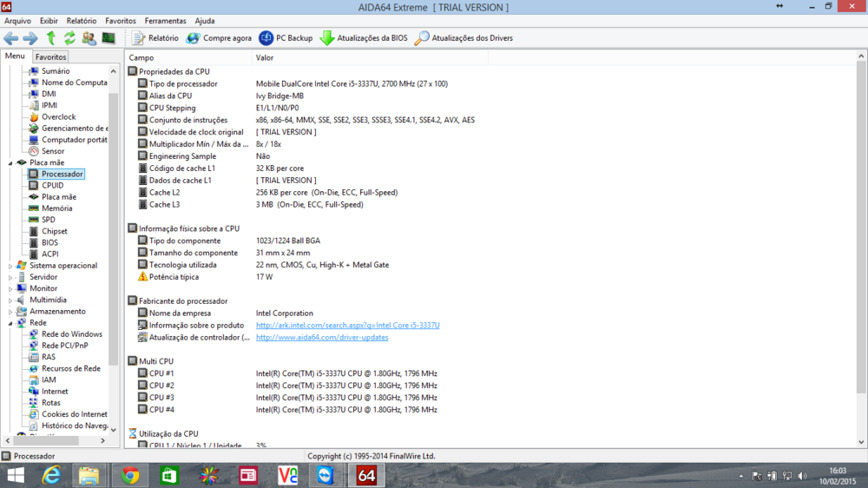Click the Compre agora toolbar button

click(x=219, y=38)
